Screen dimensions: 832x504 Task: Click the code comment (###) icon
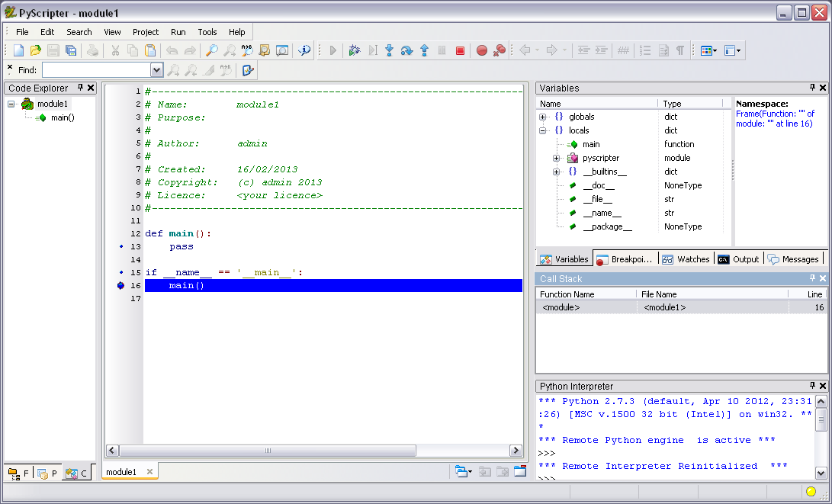(624, 50)
